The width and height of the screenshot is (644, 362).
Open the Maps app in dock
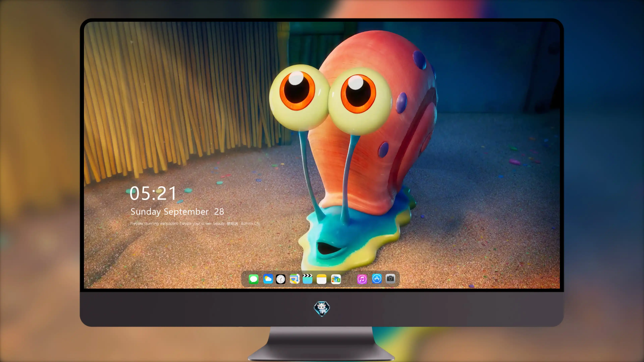coord(294,279)
